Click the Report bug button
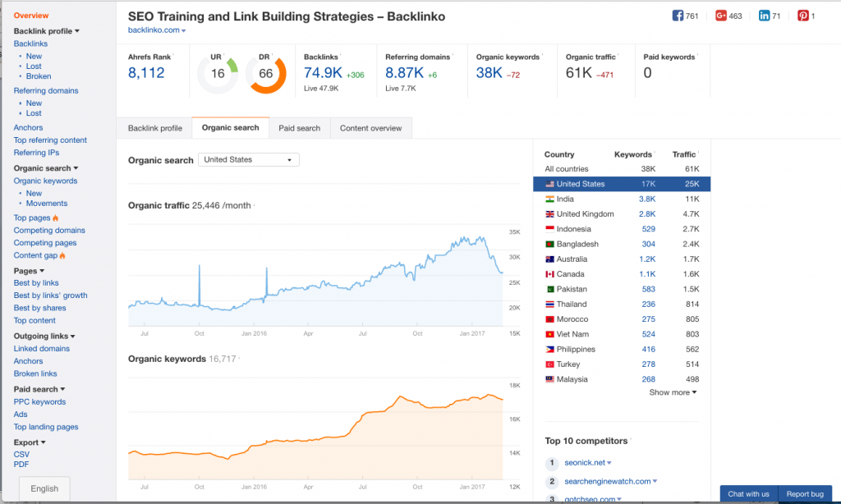The image size is (841, 504). point(805,494)
